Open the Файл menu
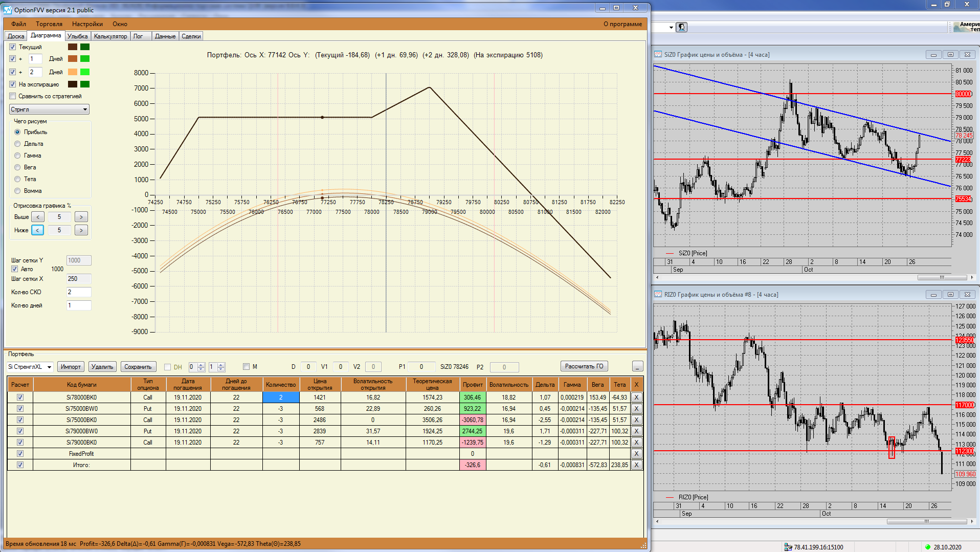980x552 pixels. (18, 24)
